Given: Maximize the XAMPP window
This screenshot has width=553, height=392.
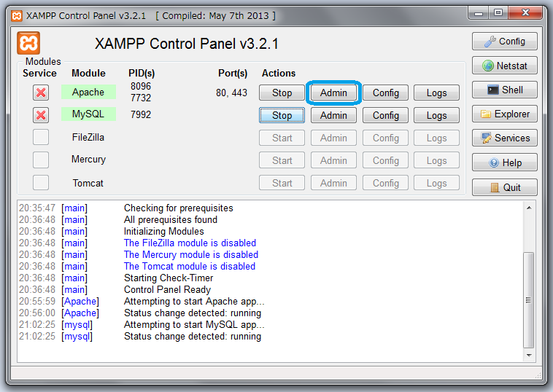Looking at the screenshot, I should 498,13.
